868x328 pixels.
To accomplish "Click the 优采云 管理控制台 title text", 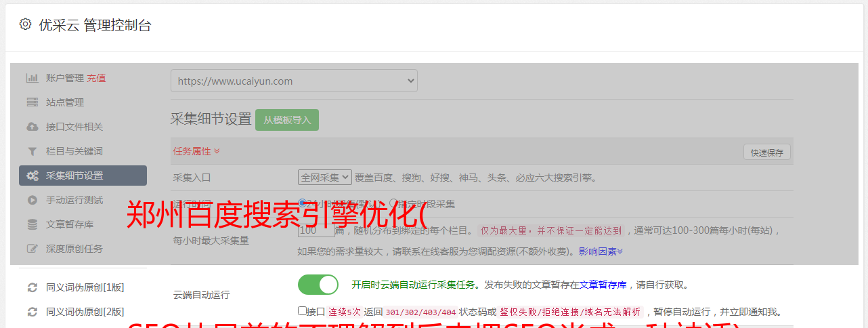I will (95, 25).
